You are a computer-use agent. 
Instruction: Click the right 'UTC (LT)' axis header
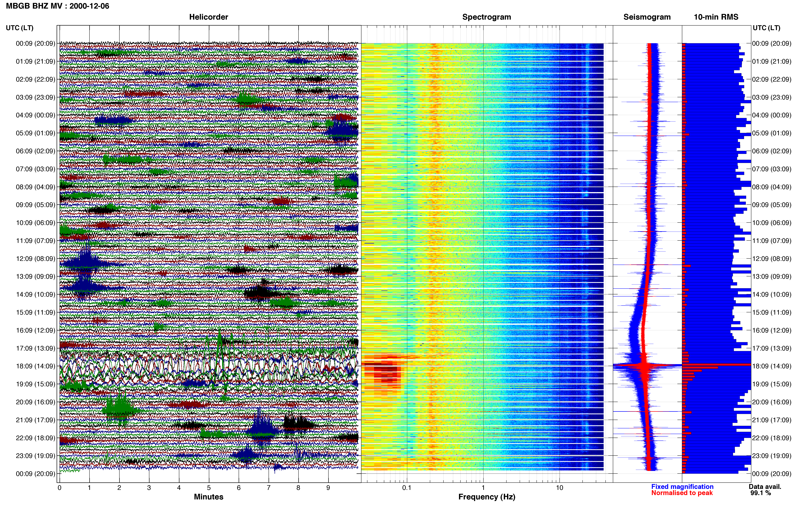[x=766, y=28]
